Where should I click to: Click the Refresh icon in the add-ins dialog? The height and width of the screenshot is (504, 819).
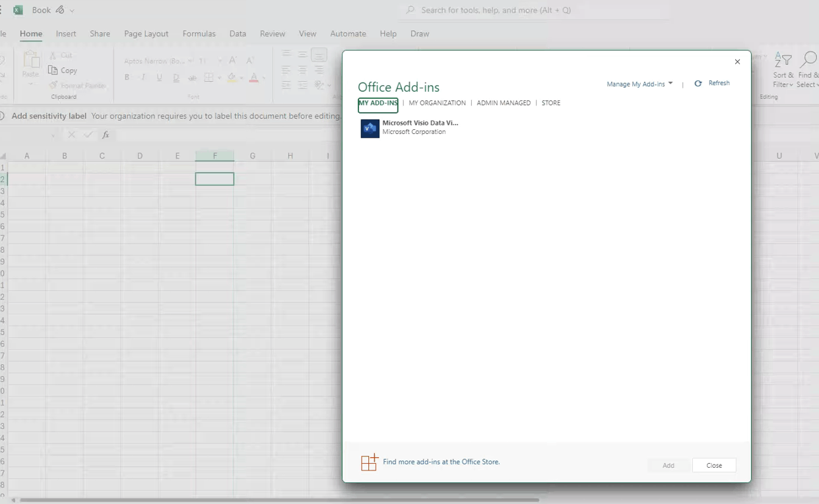click(698, 83)
